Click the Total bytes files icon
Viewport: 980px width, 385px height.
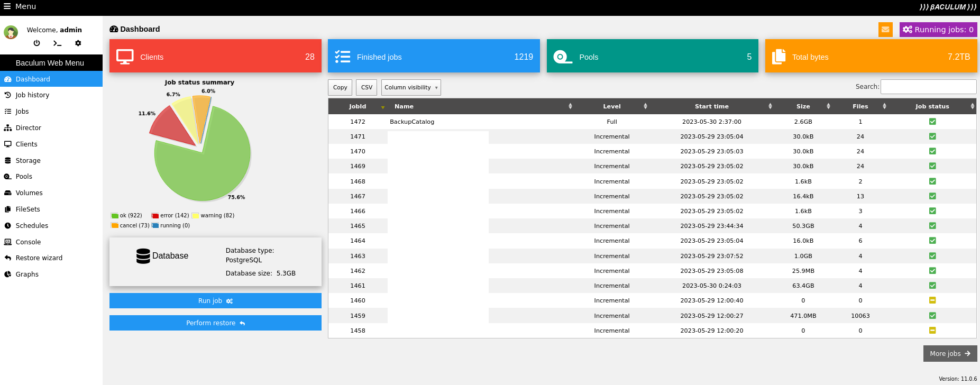778,57
